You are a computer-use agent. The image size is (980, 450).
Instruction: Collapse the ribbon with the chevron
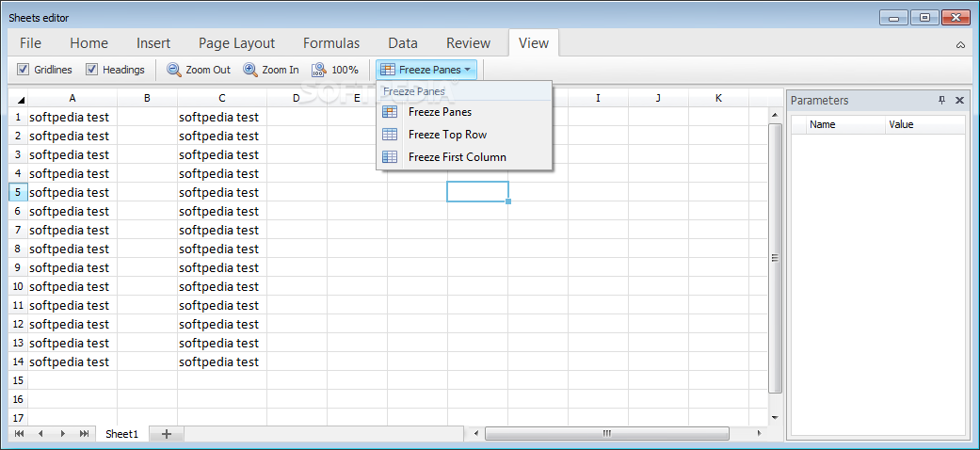tap(960, 44)
